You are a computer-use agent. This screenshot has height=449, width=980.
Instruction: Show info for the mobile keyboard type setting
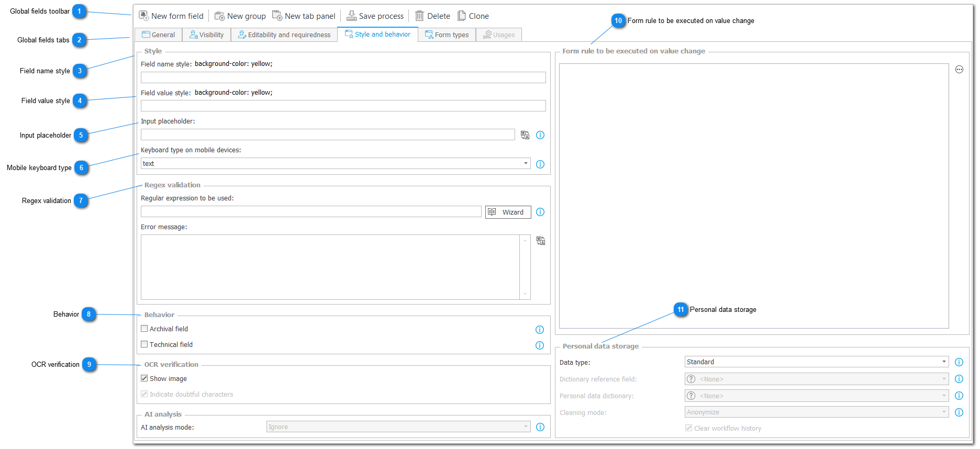pyautogui.click(x=540, y=164)
